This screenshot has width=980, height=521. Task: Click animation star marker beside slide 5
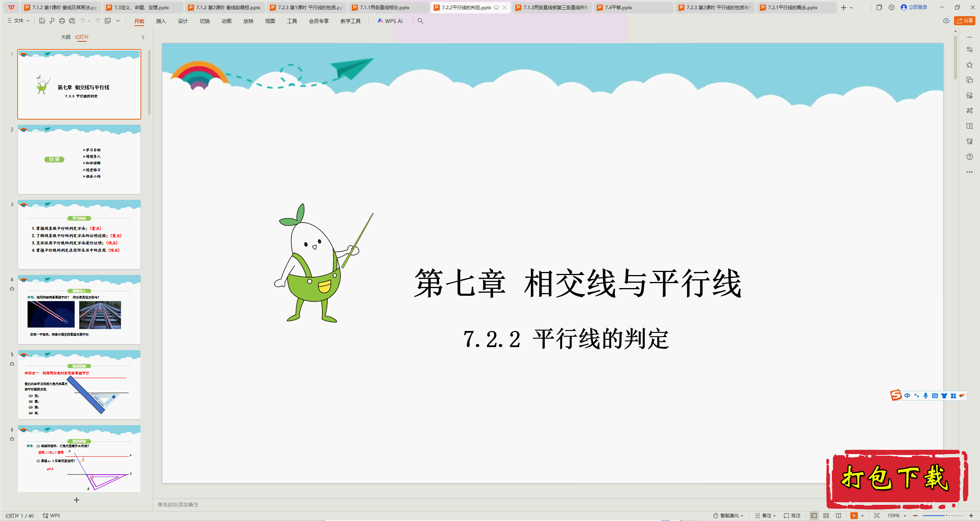[x=12, y=364]
